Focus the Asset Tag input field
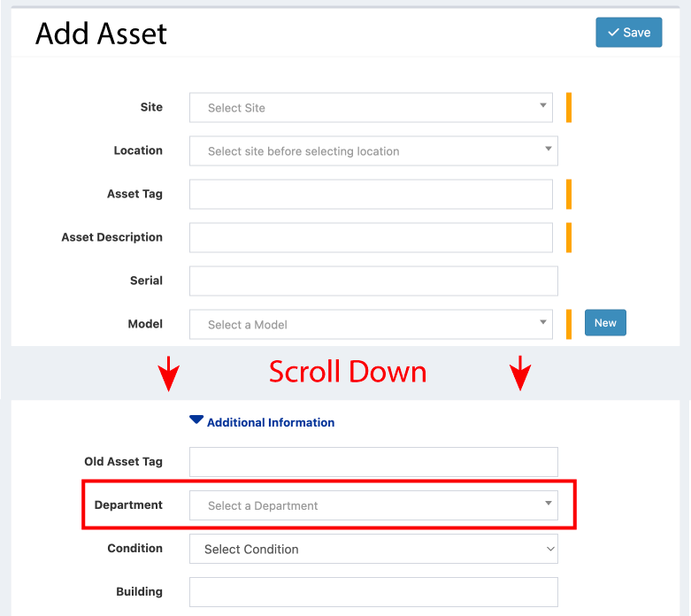 (371, 195)
